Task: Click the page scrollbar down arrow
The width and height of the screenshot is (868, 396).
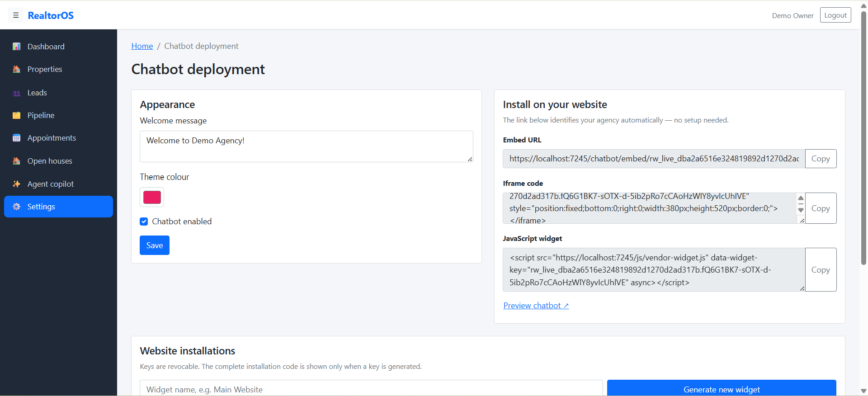Action: (x=863, y=391)
